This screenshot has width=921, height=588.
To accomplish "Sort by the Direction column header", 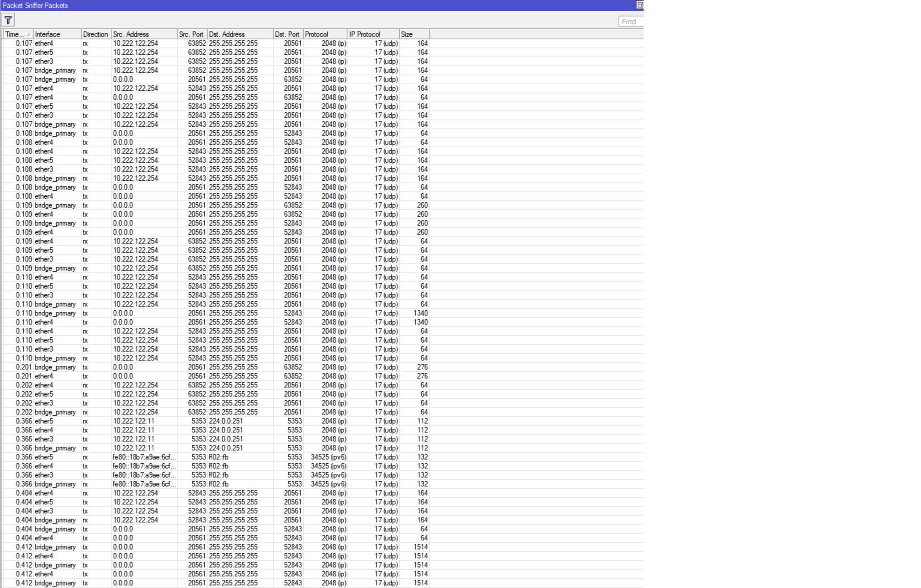I will 96,34.
